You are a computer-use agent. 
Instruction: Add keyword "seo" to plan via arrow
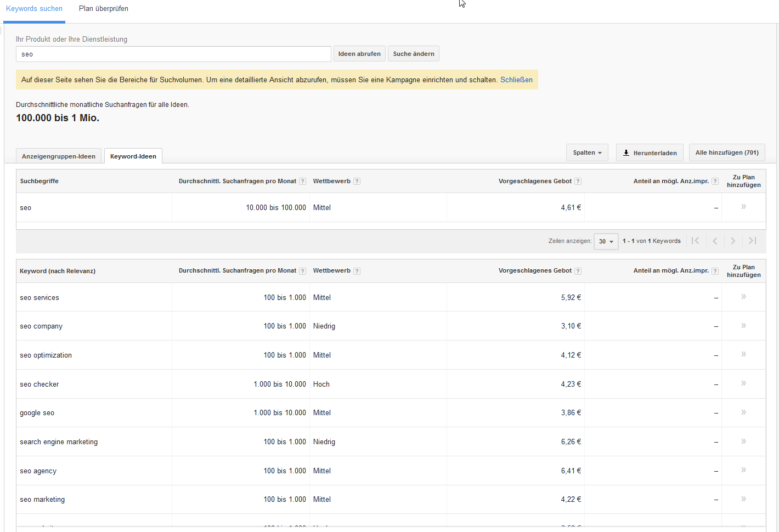[x=743, y=207]
